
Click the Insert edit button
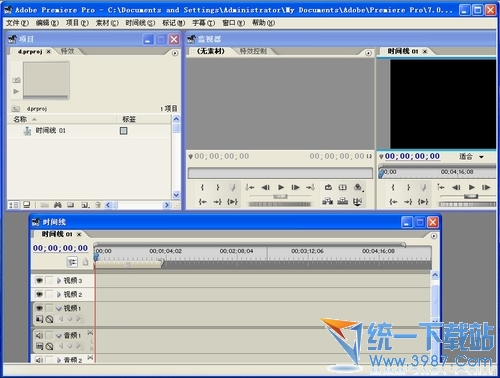pos(328,201)
